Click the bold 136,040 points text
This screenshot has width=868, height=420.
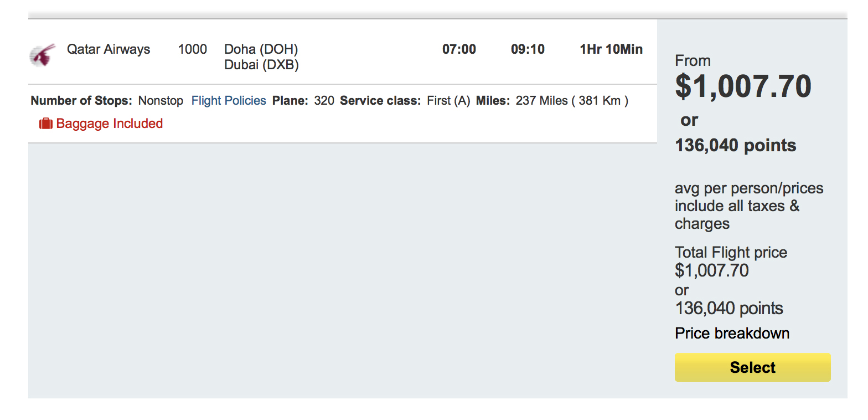tap(736, 146)
